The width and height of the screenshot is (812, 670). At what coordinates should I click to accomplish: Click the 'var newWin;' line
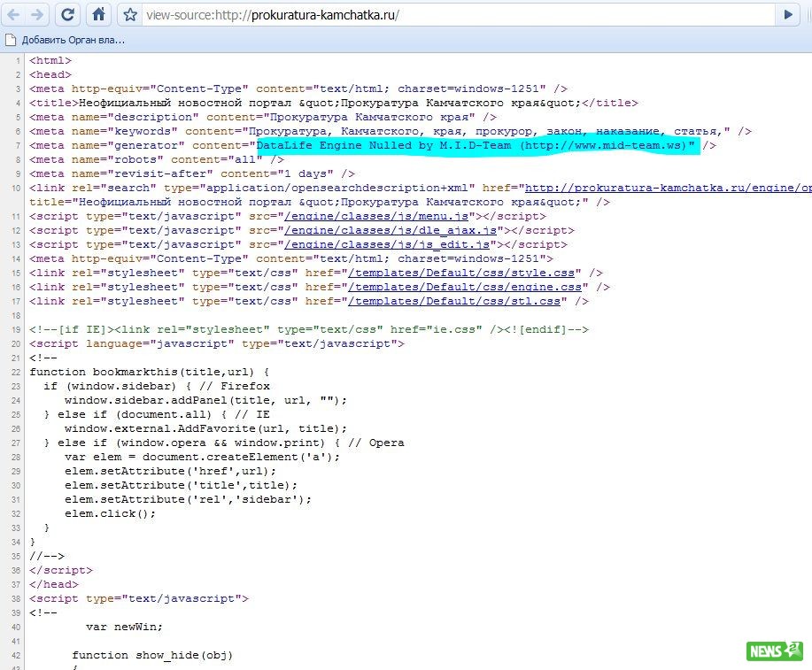click(x=124, y=627)
